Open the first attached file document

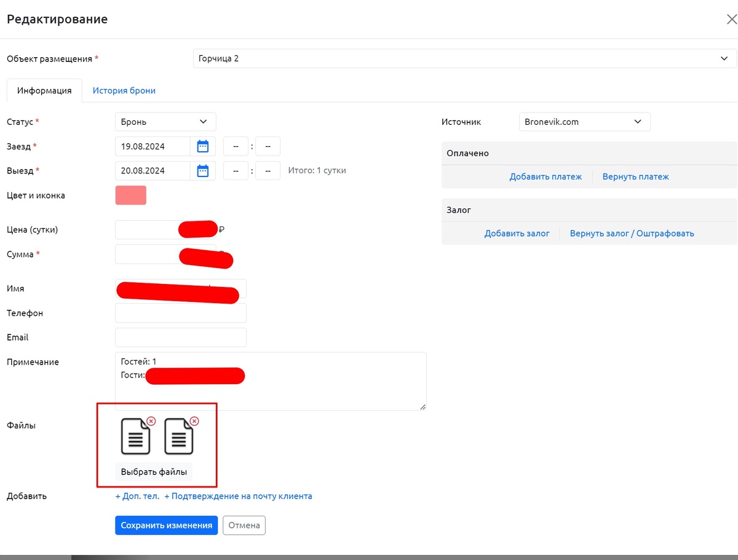point(136,436)
